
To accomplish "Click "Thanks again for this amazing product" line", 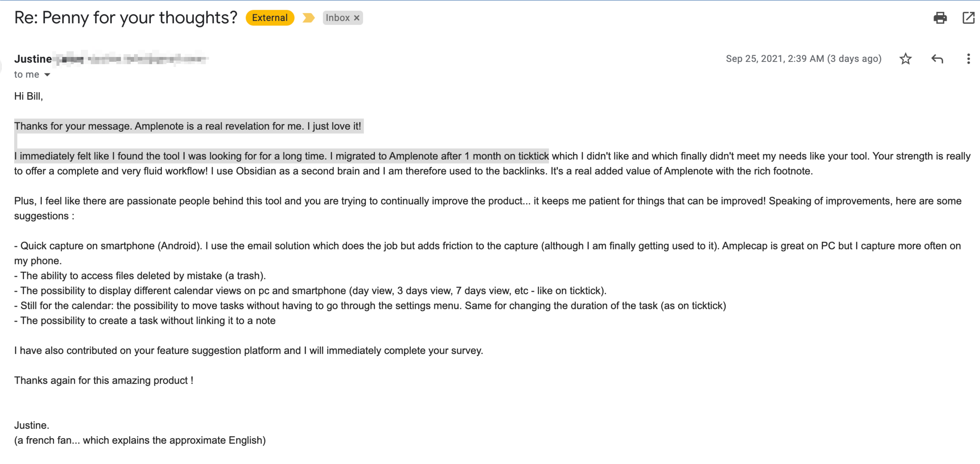I will [104, 380].
